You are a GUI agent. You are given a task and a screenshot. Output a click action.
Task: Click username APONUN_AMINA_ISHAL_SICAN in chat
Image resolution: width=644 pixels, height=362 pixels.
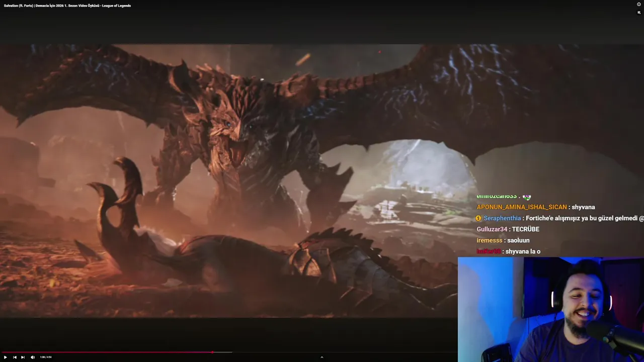(x=522, y=207)
